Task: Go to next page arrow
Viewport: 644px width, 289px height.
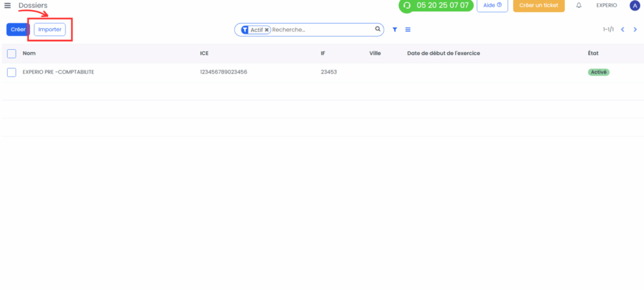Action: [635, 30]
